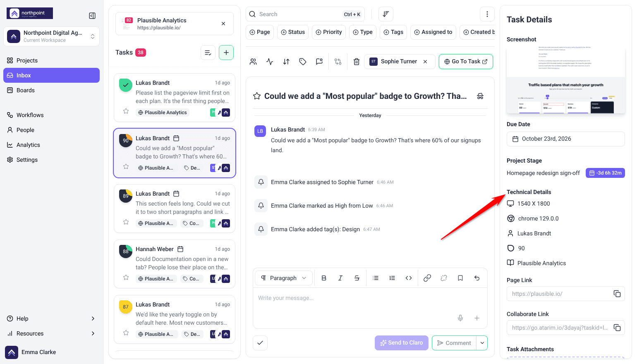Image resolution: width=637 pixels, height=364 pixels.
Task: Open the task screenshot thumbnail
Action: [x=566, y=80]
